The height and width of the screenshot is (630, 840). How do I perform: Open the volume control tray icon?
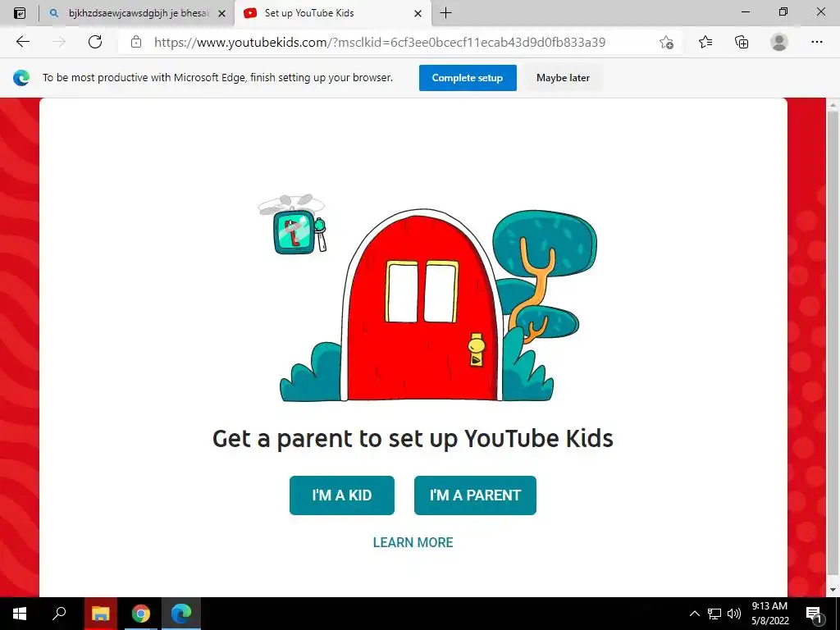[x=734, y=614]
